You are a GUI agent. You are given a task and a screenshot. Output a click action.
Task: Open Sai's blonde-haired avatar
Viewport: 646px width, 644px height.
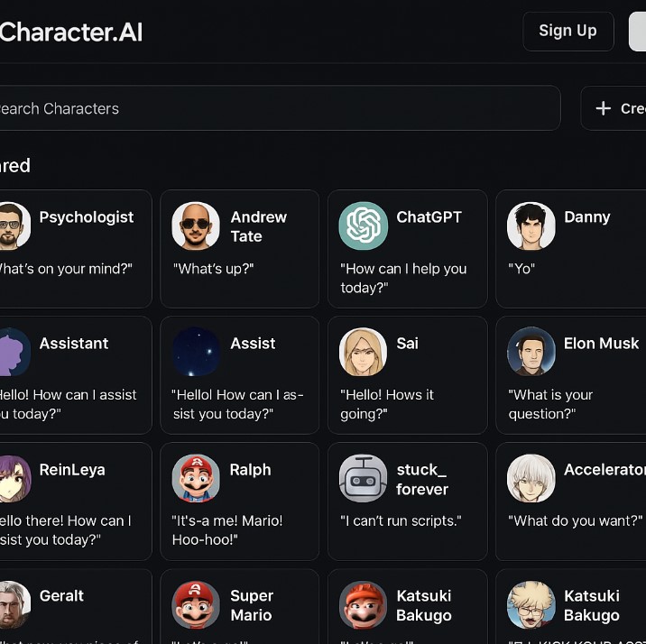click(x=363, y=352)
